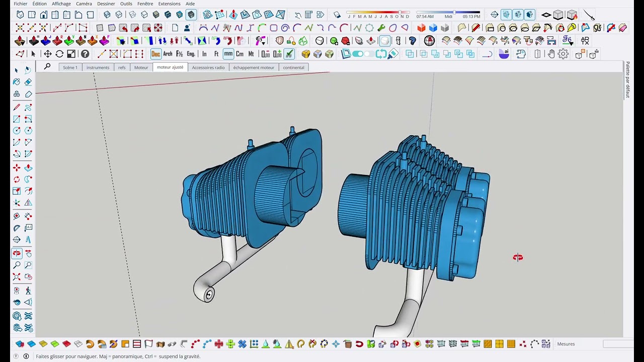644x362 pixels.
Task: Switch to the Scène 1 tab
Action: 70,67
